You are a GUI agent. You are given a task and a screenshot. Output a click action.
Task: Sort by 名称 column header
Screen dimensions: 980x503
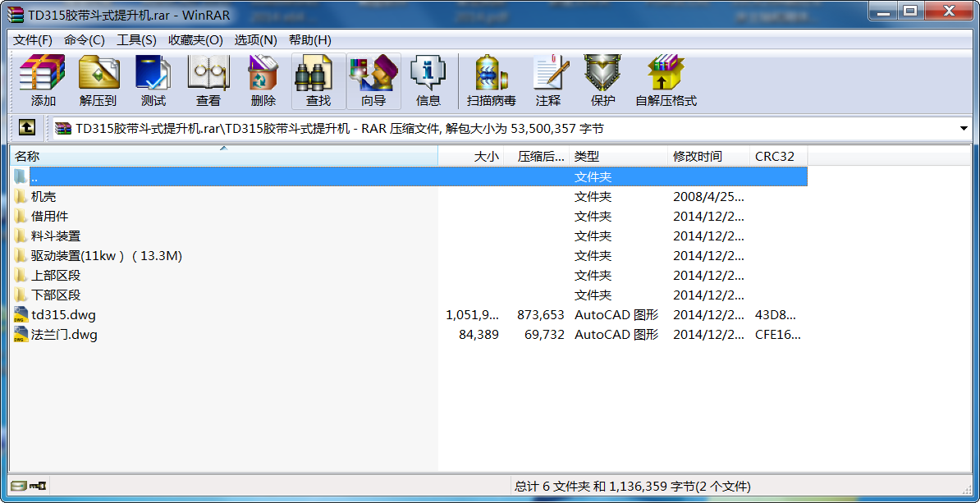click(224, 156)
